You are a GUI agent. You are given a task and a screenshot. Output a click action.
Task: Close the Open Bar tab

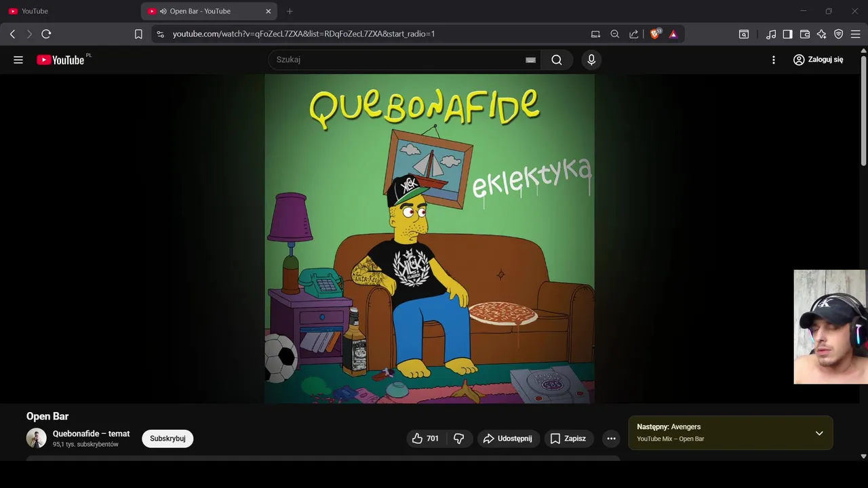pyautogui.click(x=268, y=11)
